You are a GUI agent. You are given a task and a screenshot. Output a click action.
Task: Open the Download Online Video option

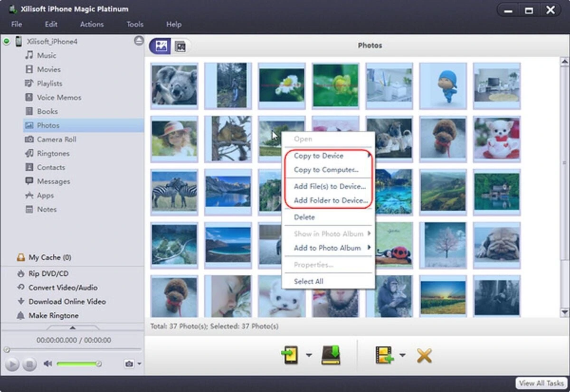[x=67, y=301]
